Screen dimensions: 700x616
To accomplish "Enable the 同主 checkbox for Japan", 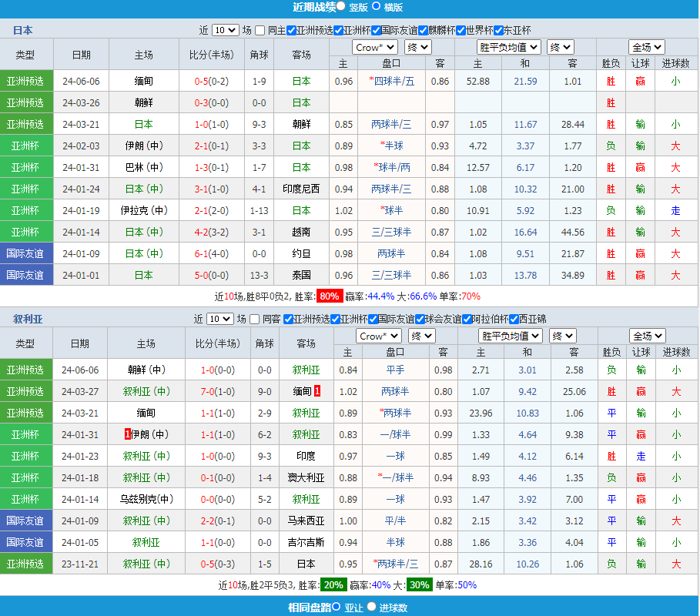I will [260, 30].
